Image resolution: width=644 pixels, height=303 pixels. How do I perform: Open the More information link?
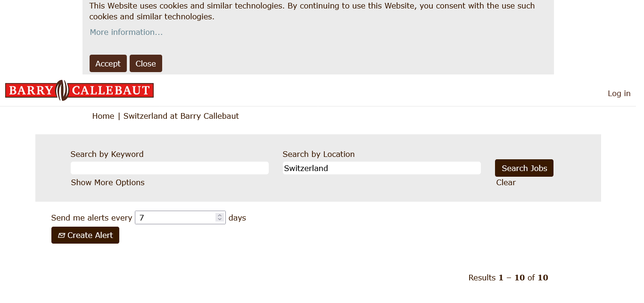point(126,32)
